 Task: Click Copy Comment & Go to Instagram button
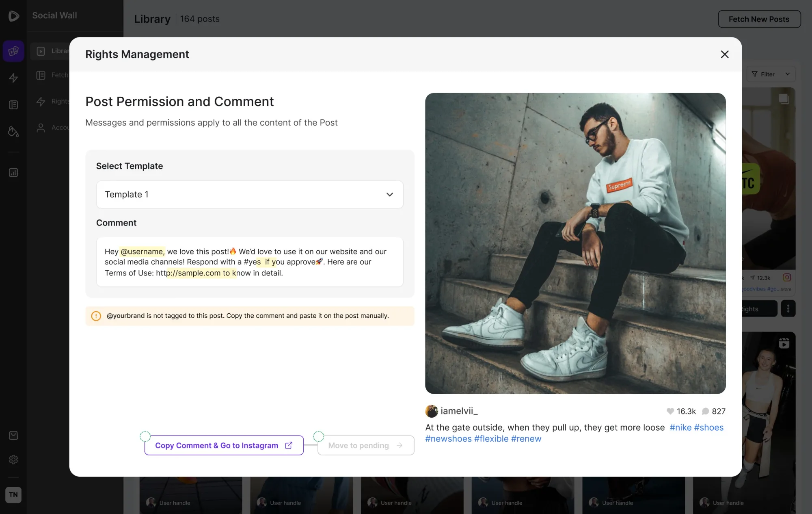pyautogui.click(x=224, y=445)
